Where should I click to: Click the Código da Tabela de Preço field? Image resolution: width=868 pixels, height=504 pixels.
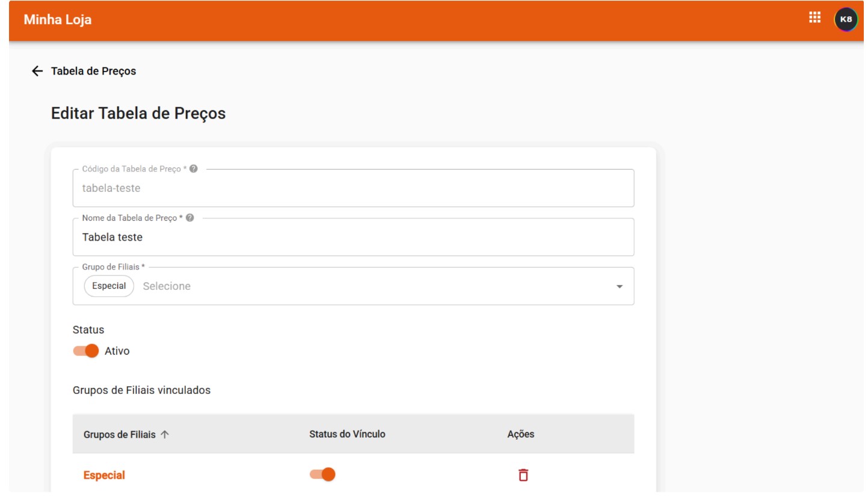click(353, 188)
